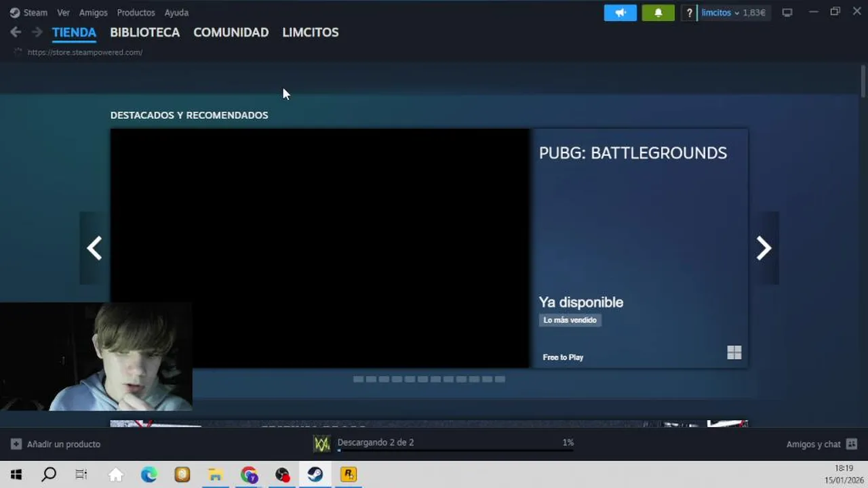This screenshot has width=868, height=488.
Task: Click the question mark help icon
Action: pos(689,13)
